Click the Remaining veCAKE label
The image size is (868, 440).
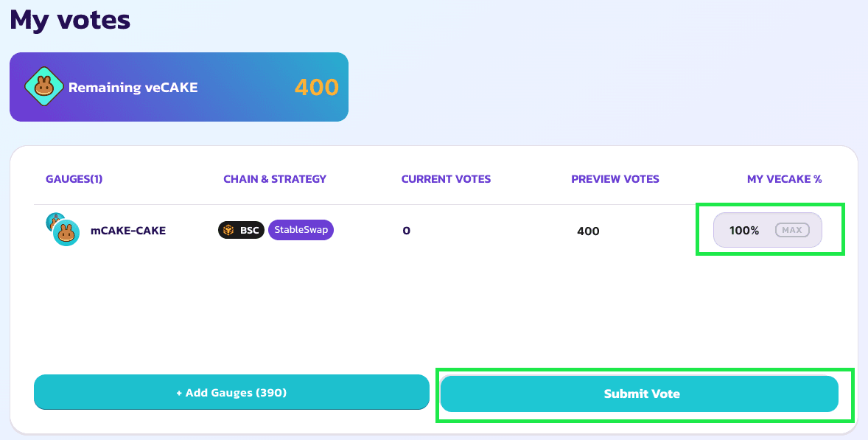[133, 88]
